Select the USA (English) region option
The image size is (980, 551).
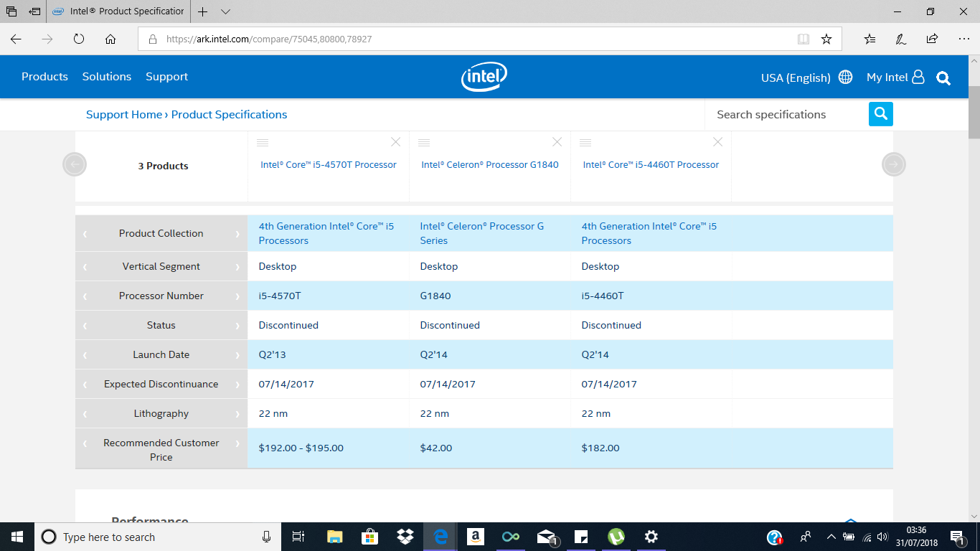point(796,77)
